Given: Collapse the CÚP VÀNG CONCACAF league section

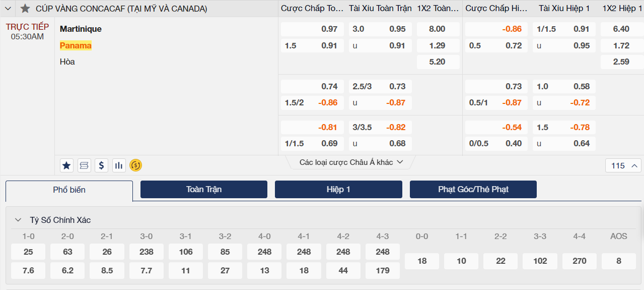Looking at the screenshot, I should 8,9.
